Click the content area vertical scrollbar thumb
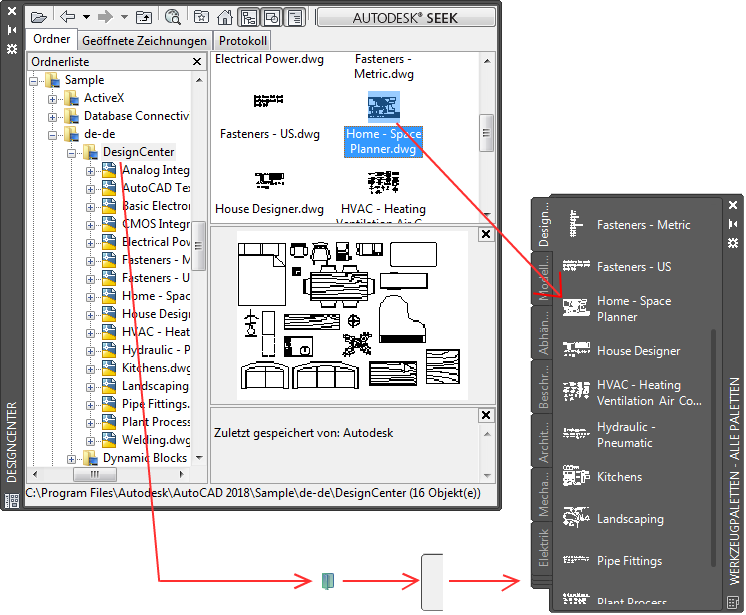 [x=486, y=133]
